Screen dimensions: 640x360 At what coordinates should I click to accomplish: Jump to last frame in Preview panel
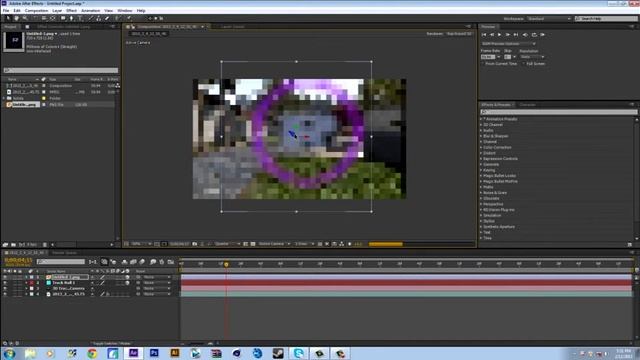tap(516, 35)
